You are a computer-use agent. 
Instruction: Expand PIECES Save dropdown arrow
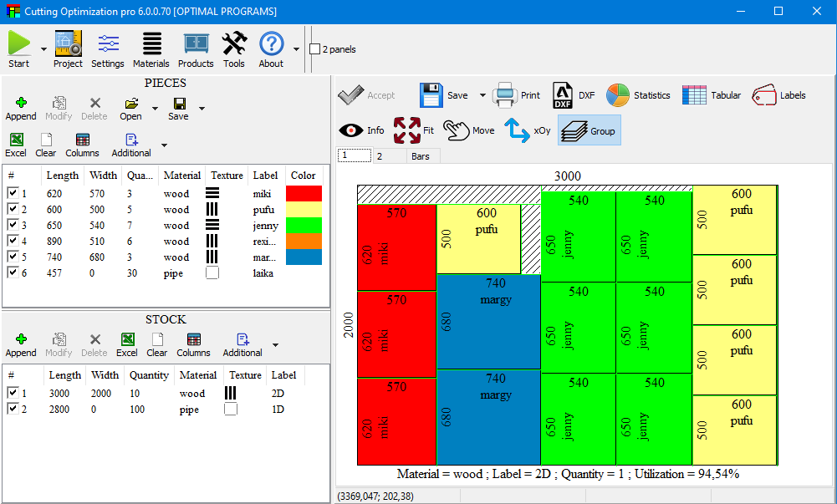pos(202,109)
